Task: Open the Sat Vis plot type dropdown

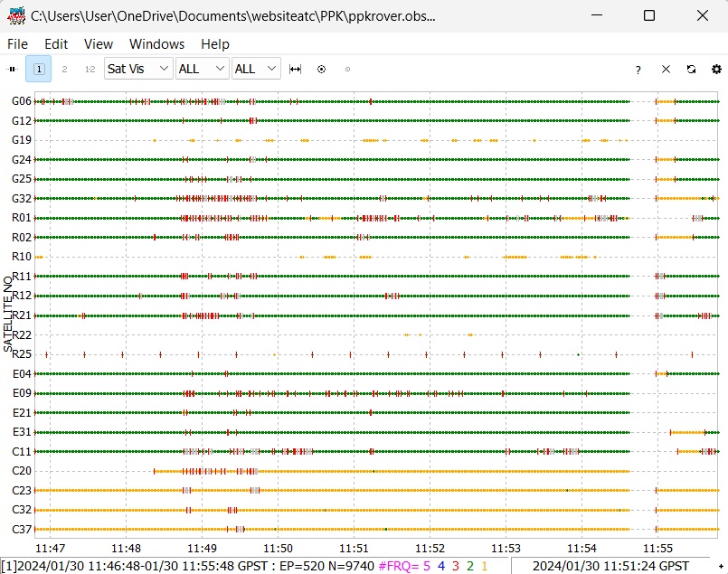Action: tap(138, 69)
